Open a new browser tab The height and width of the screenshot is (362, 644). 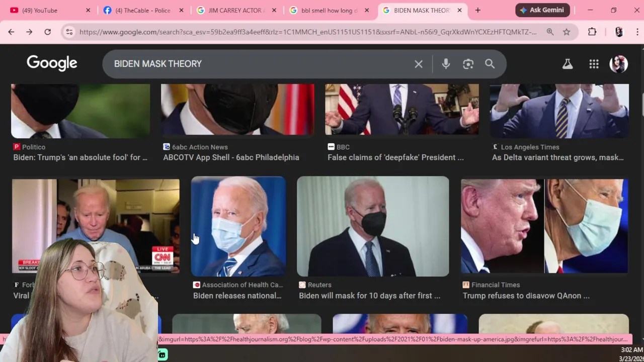[x=478, y=10]
